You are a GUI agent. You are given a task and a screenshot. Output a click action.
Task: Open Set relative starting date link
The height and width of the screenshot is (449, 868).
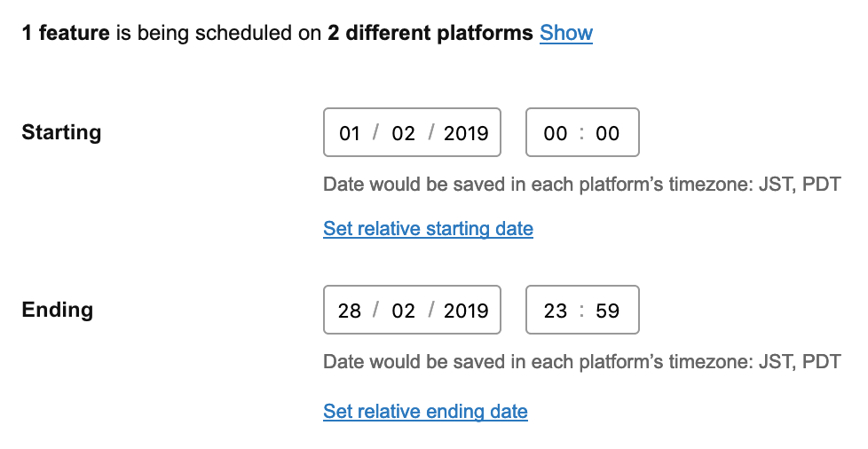click(428, 229)
